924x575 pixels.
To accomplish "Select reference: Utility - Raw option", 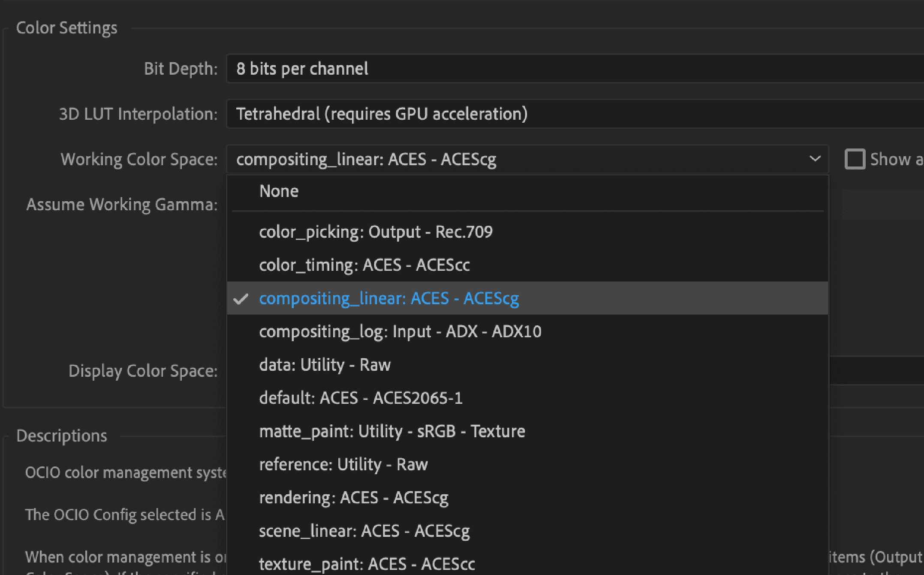I will pos(343,464).
